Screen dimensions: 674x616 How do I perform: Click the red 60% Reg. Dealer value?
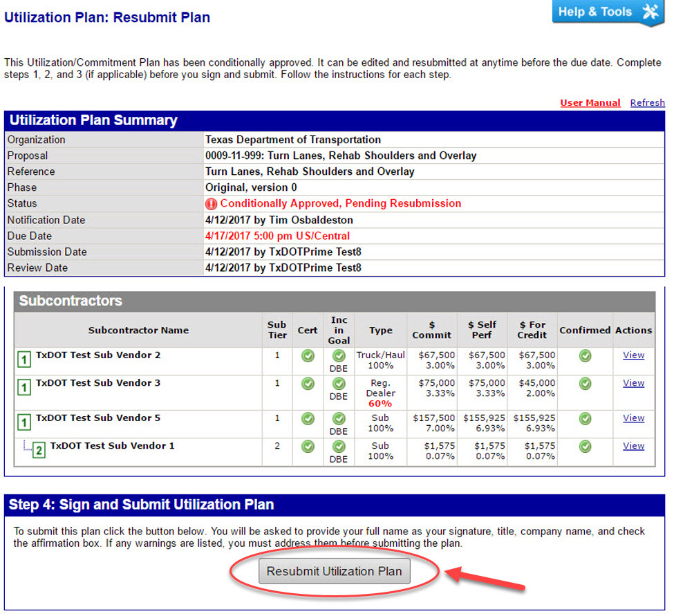point(380,404)
